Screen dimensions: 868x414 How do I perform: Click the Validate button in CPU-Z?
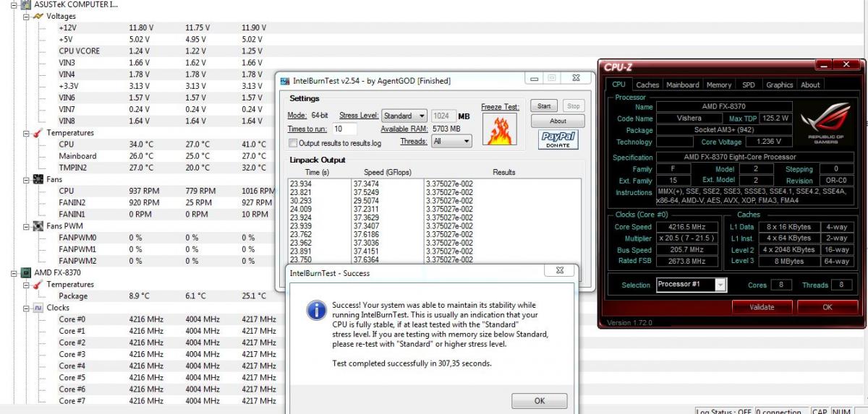point(762,306)
